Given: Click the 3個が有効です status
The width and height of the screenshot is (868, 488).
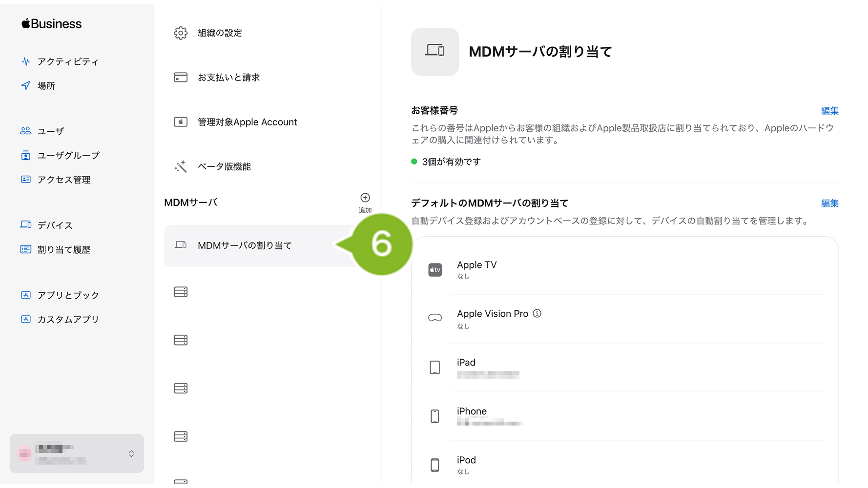Looking at the screenshot, I should click(446, 162).
